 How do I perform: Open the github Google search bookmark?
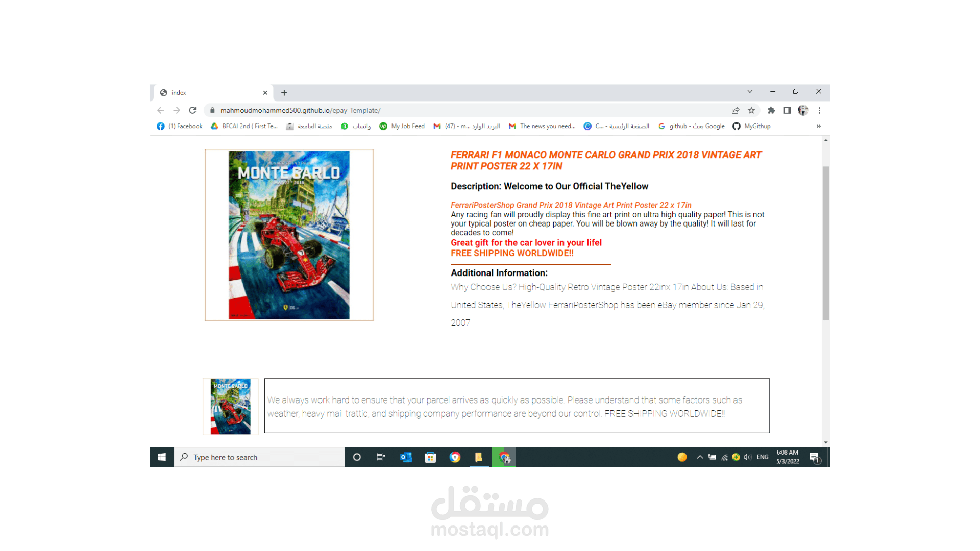(x=692, y=126)
